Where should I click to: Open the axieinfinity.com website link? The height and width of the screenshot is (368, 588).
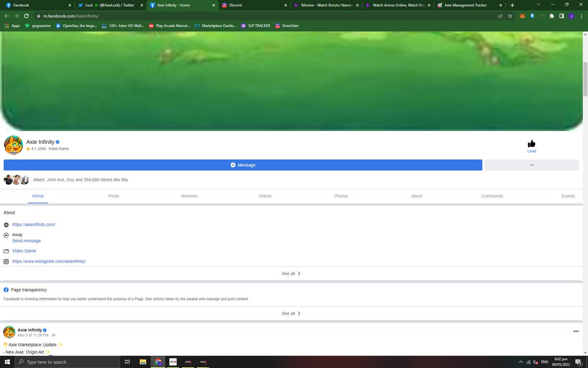point(34,224)
